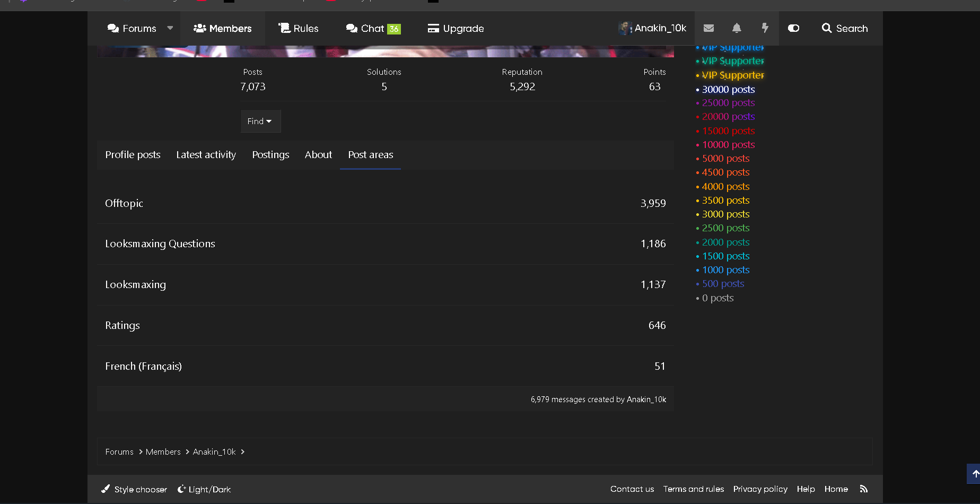Toggle the light/dark switch in navbar

point(793,28)
